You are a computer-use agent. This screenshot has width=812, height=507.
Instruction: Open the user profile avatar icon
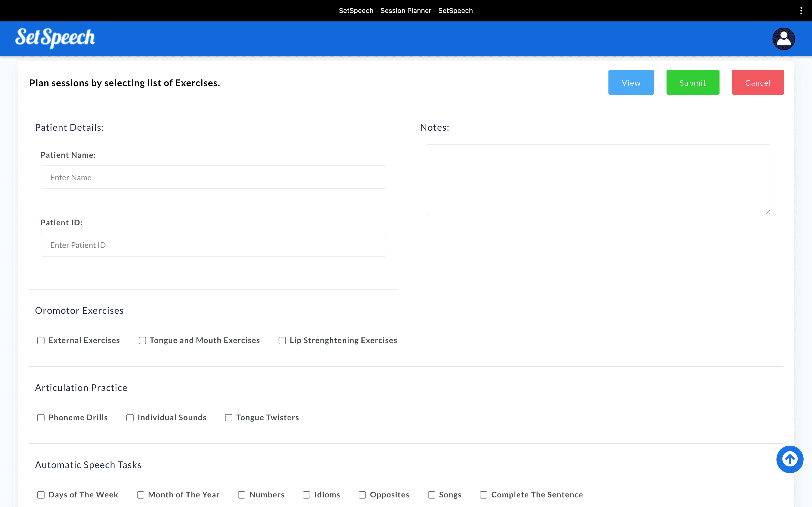[x=784, y=39]
